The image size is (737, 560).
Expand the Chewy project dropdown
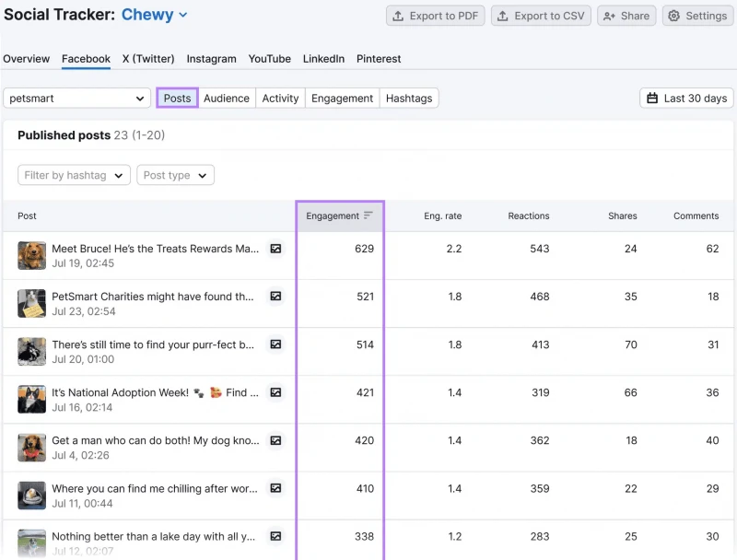(154, 15)
